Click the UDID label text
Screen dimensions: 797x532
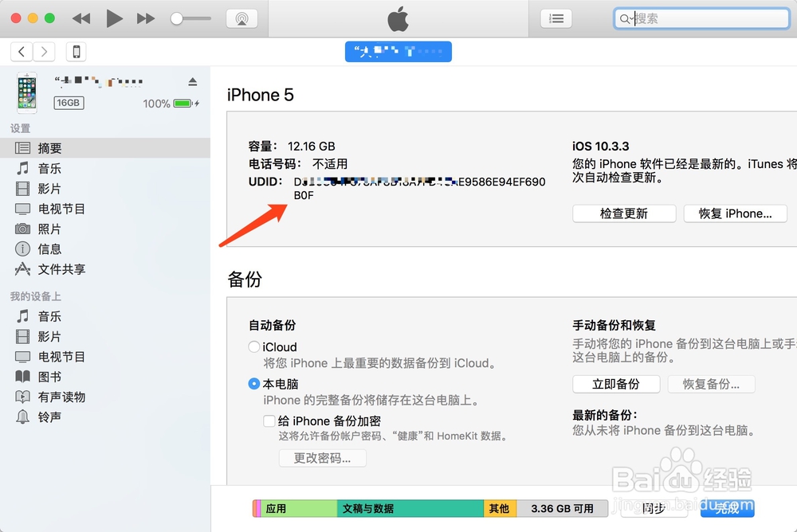coord(265,182)
